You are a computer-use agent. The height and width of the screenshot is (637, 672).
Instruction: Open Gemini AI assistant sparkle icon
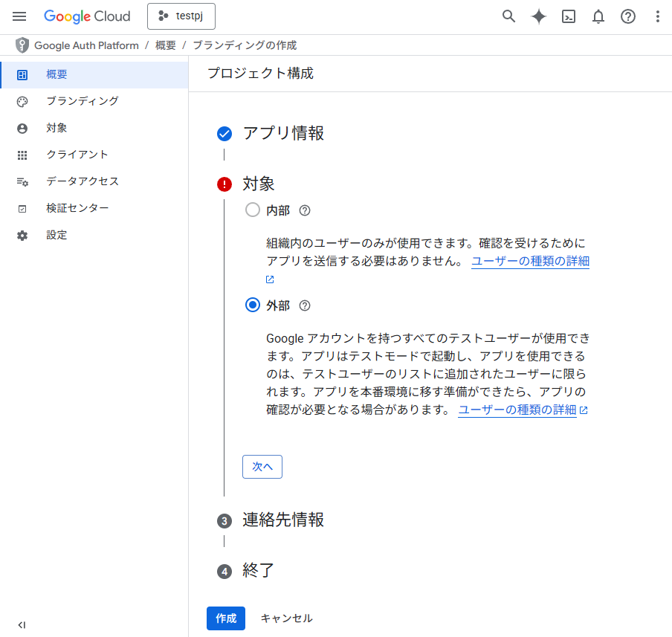click(539, 16)
